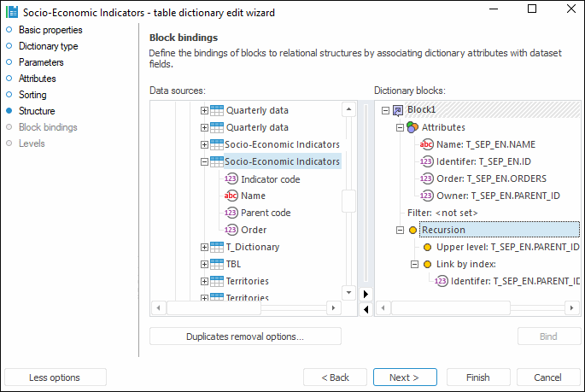This screenshot has height=392, width=585.
Task: Click the Block1 block icon
Action: tap(397, 110)
